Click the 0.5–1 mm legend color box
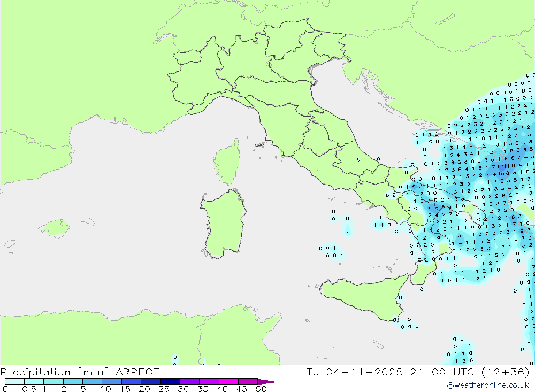The width and height of the screenshot is (535, 392). point(34,381)
